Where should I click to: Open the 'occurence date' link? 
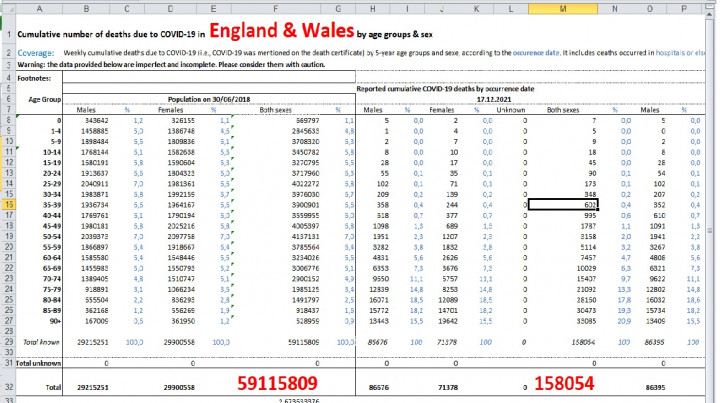point(536,53)
